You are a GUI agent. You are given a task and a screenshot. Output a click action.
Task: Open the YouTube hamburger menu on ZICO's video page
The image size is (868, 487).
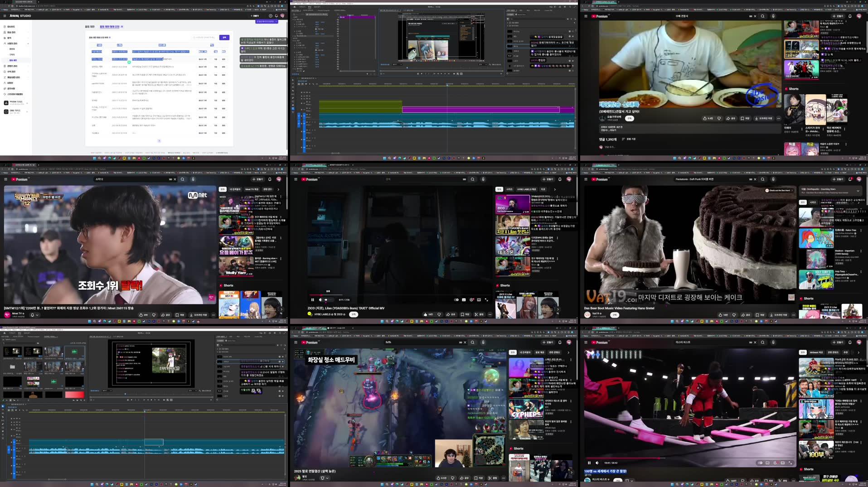point(296,179)
